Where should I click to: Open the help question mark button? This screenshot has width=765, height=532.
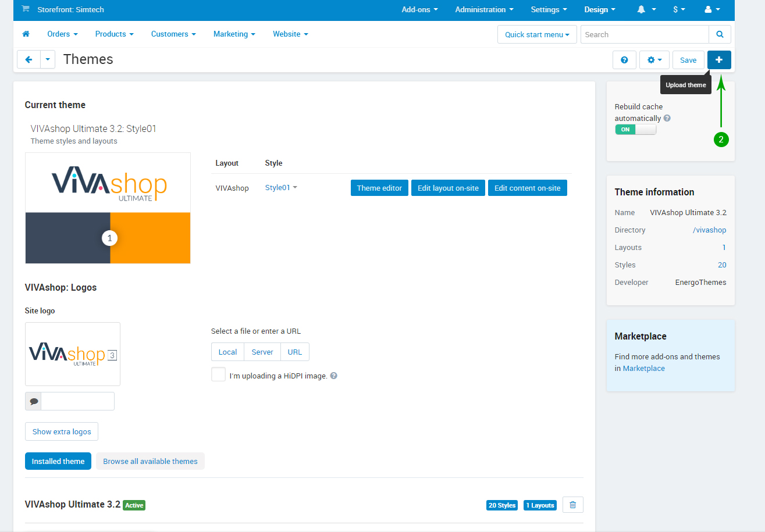tap(624, 60)
